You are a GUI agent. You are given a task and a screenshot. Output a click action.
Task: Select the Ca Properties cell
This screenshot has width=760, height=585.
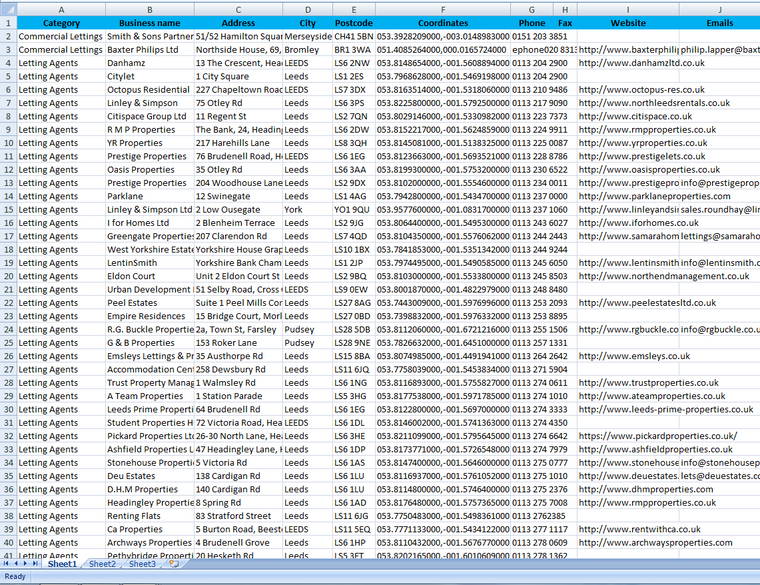tap(150, 529)
